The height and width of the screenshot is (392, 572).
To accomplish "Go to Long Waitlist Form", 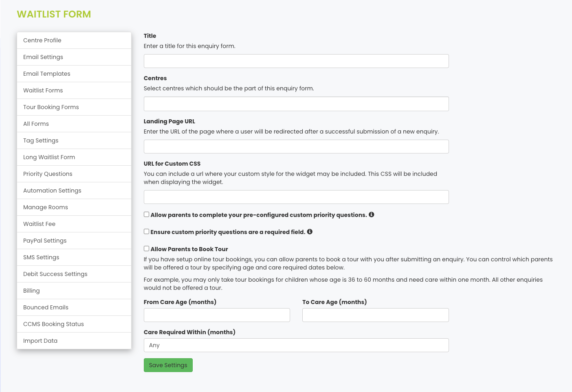I will tap(74, 157).
